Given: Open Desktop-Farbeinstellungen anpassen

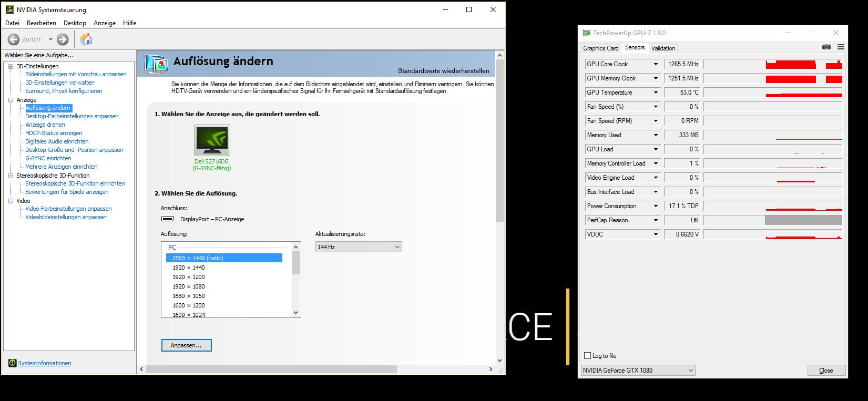Looking at the screenshot, I should point(72,116).
